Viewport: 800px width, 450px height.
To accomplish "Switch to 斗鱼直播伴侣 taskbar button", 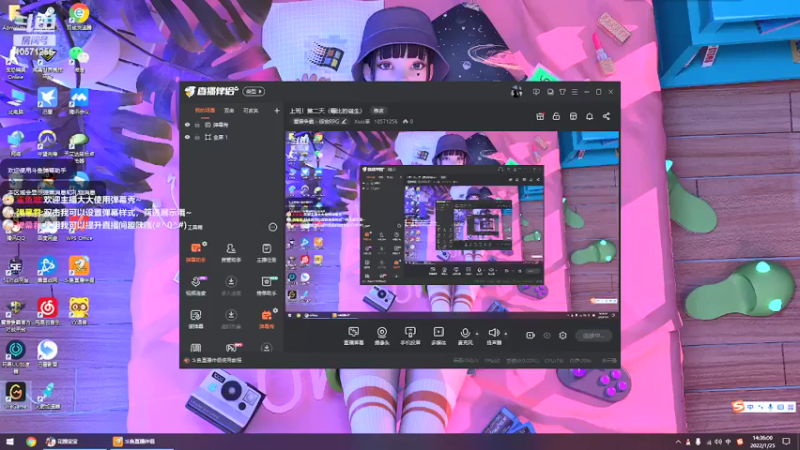I will tap(141, 441).
